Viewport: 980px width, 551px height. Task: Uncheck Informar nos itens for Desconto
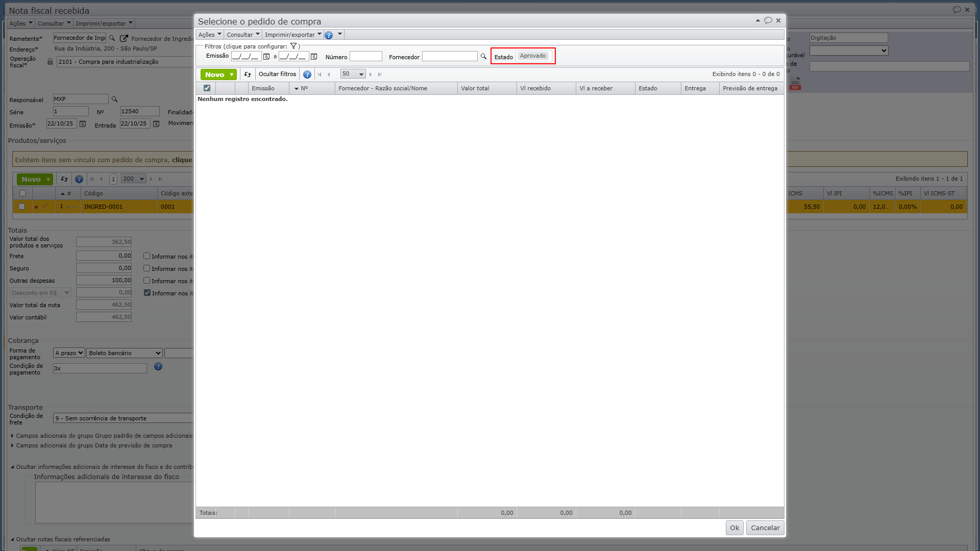point(147,293)
